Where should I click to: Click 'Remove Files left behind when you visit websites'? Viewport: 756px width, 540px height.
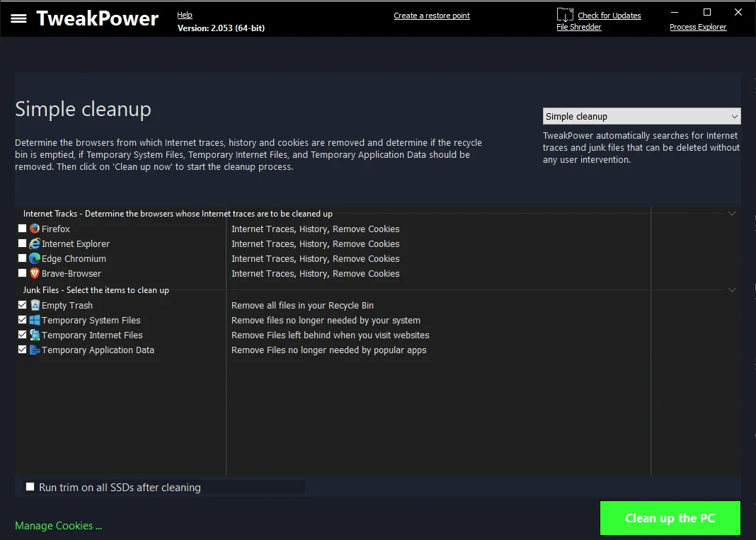331,335
